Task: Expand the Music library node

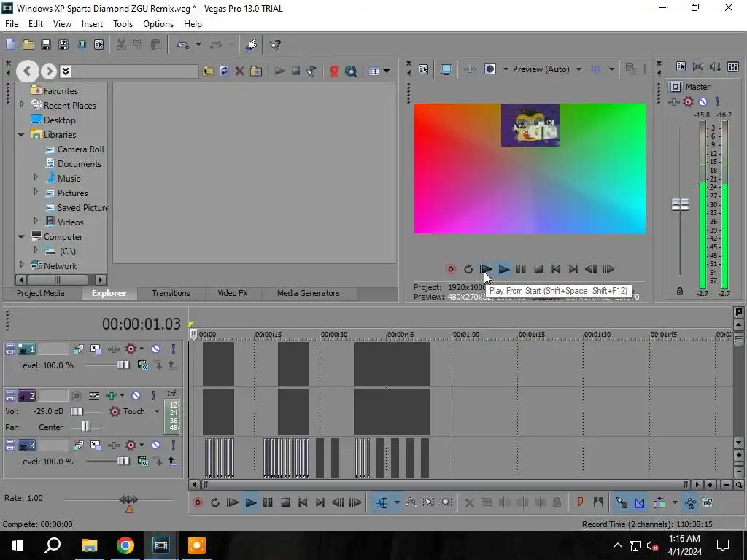Action: 36,177
